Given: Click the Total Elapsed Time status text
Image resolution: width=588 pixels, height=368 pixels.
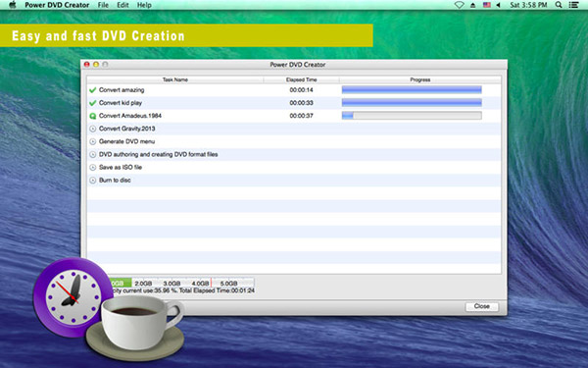Looking at the screenshot, I should tap(217, 290).
